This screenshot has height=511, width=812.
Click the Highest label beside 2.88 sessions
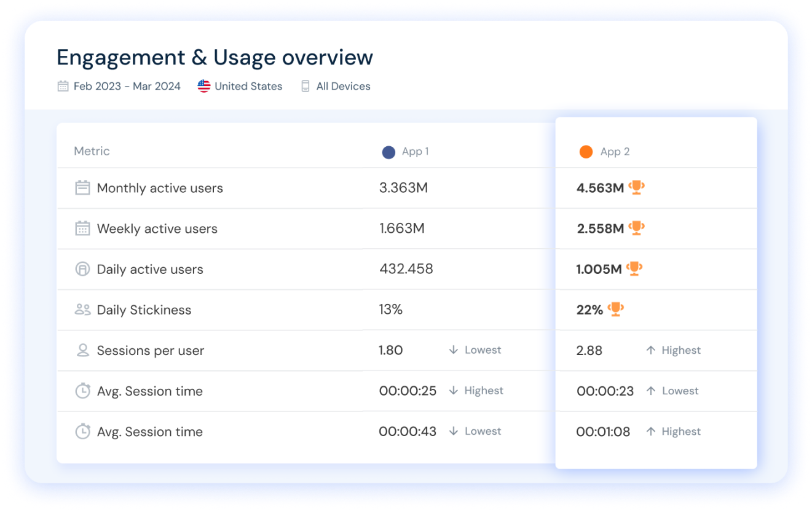[x=680, y=350]
